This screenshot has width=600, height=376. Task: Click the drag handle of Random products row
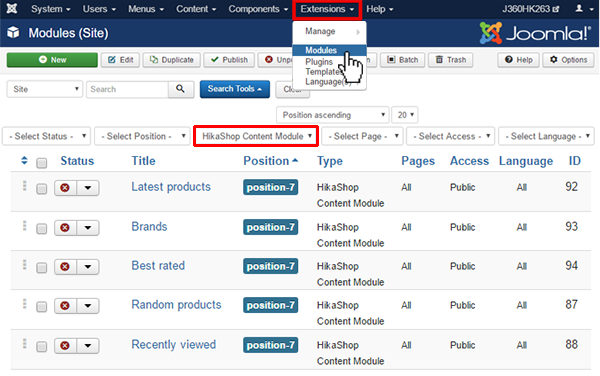click(x=24, y=304)
